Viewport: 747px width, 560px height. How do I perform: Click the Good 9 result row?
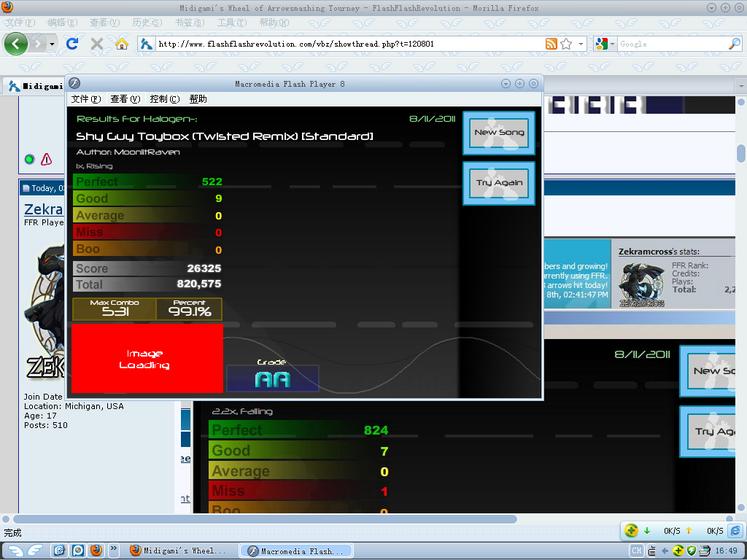click(x=147, y=198)
